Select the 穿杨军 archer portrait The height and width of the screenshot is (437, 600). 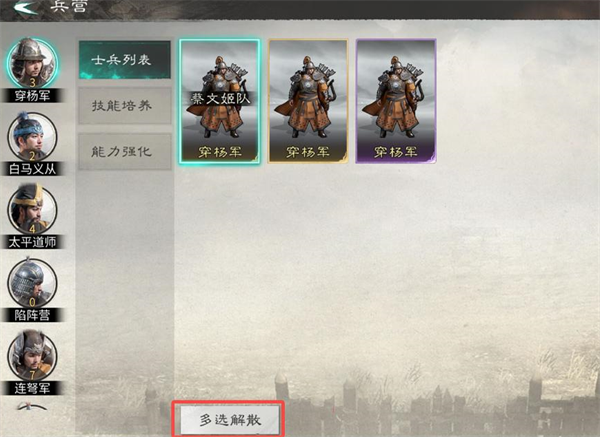pyautogui.click(x=32, y=63)
